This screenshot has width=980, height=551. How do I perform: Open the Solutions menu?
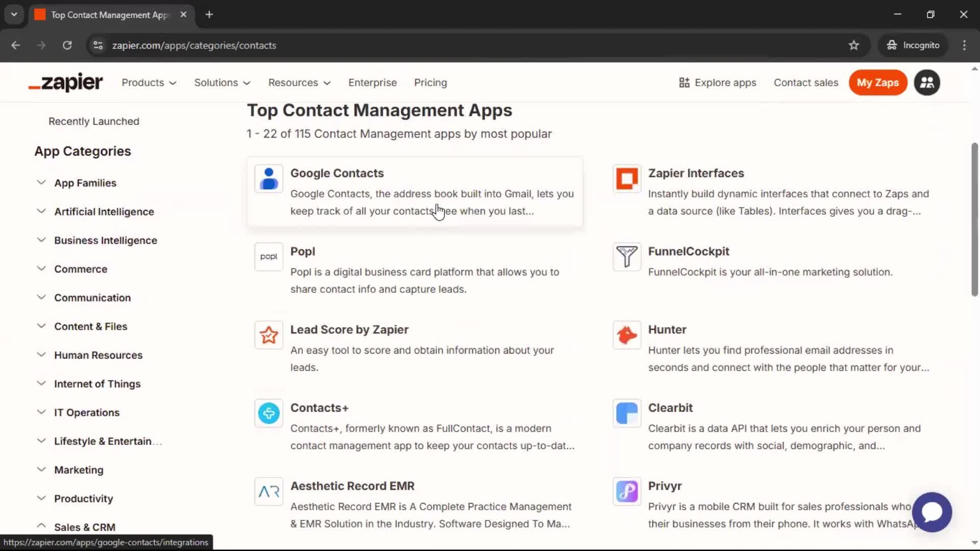point(222,83)
